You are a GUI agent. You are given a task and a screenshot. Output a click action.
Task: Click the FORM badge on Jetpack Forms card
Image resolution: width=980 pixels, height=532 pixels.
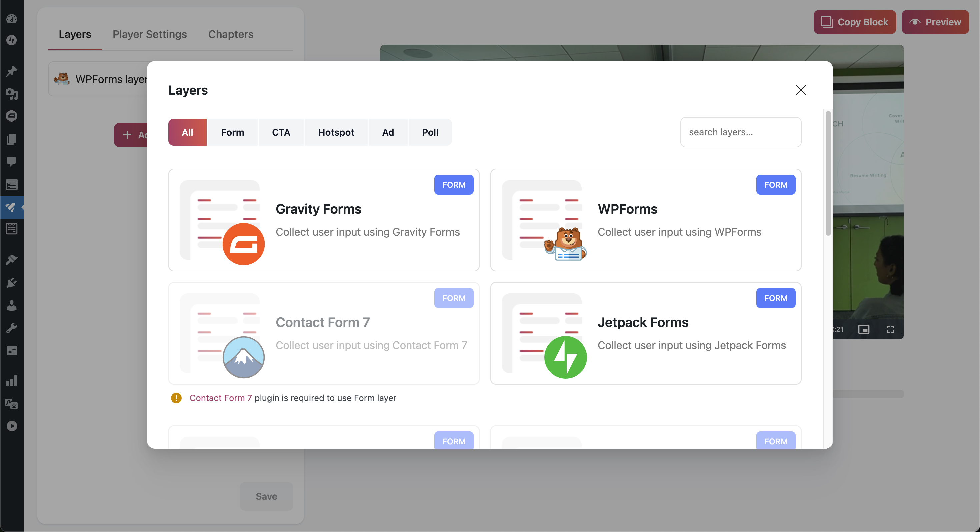(776, 298)
